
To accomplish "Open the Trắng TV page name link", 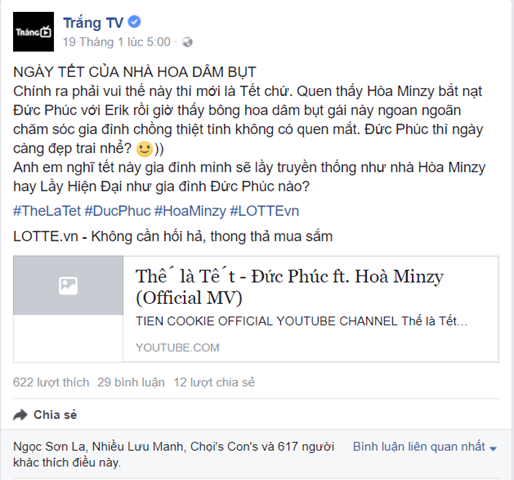I will [93, 23].
